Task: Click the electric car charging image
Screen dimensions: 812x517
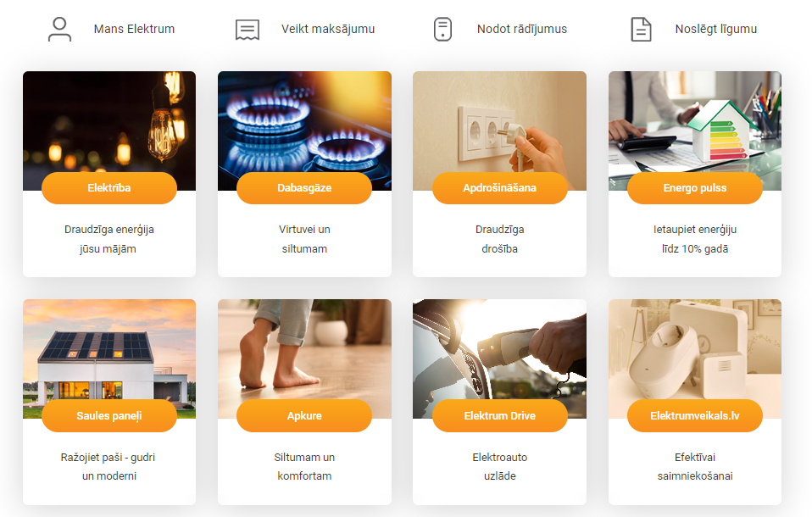Action: tap(500, 353)
